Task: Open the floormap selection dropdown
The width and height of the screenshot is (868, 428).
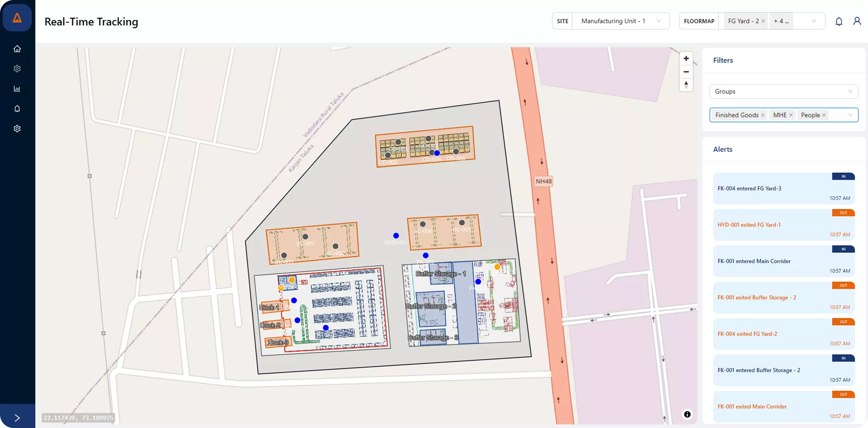Action: point(814,21)
